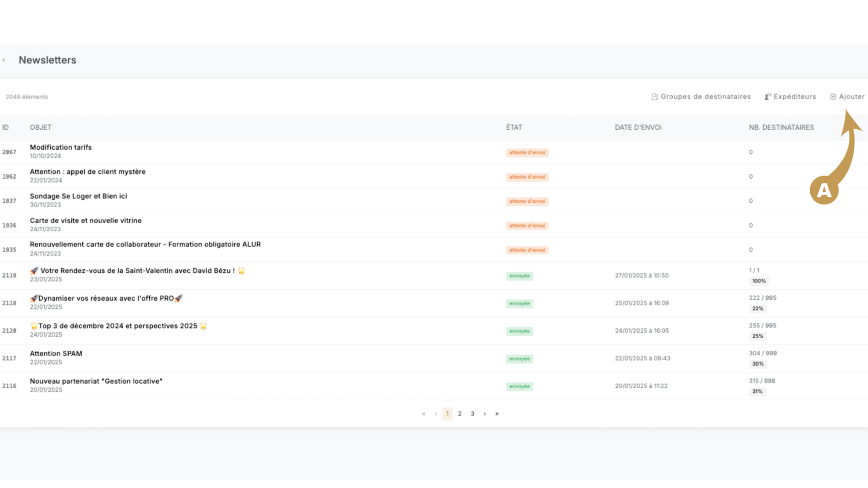The height and width of the screenshot is (488, 868).
Task: Sort by the ÉTAT column header
Action: (x=514, y=128)
